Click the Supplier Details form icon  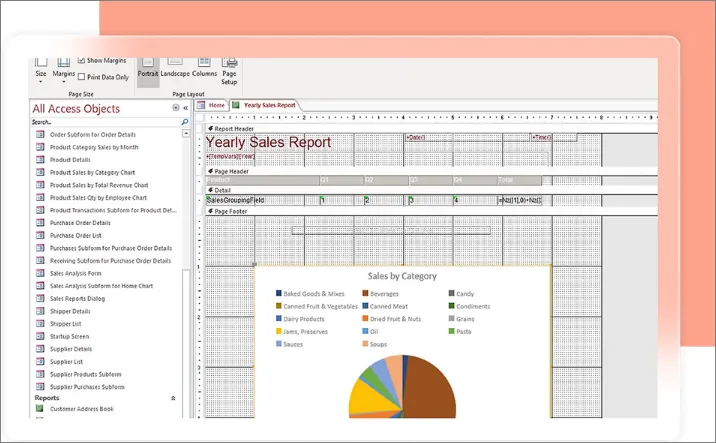coord(40,349)
